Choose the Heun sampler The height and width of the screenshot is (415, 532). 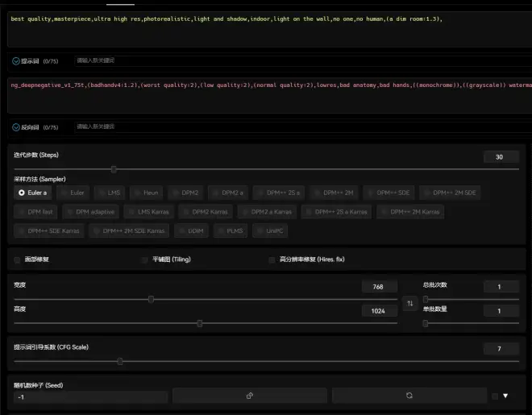[x=146, y=193]
